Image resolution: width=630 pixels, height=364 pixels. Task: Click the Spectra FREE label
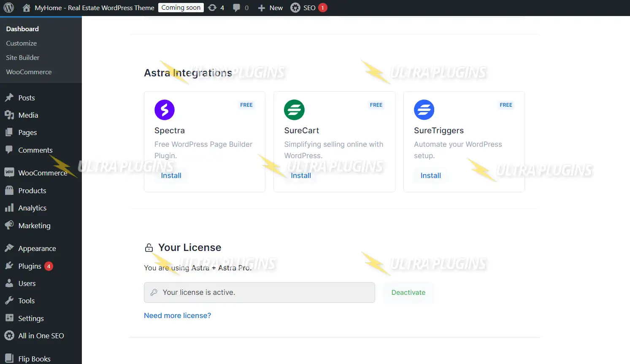pyautogui.click(x=246, y=105)
